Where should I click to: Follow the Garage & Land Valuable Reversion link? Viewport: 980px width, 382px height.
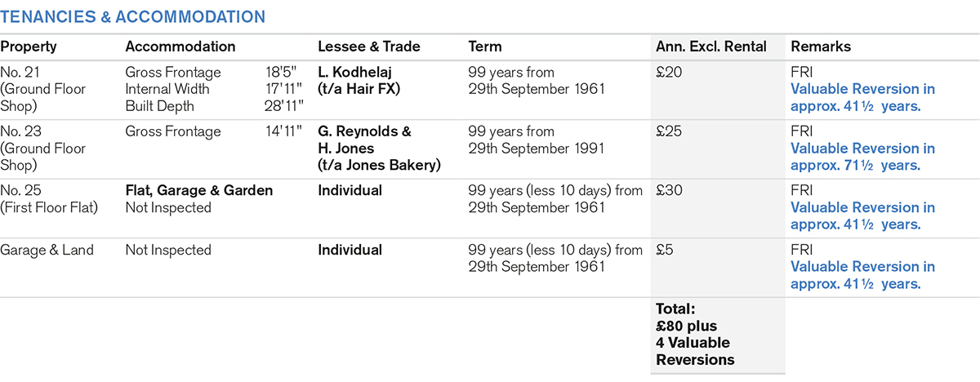(x=862, y=275)
